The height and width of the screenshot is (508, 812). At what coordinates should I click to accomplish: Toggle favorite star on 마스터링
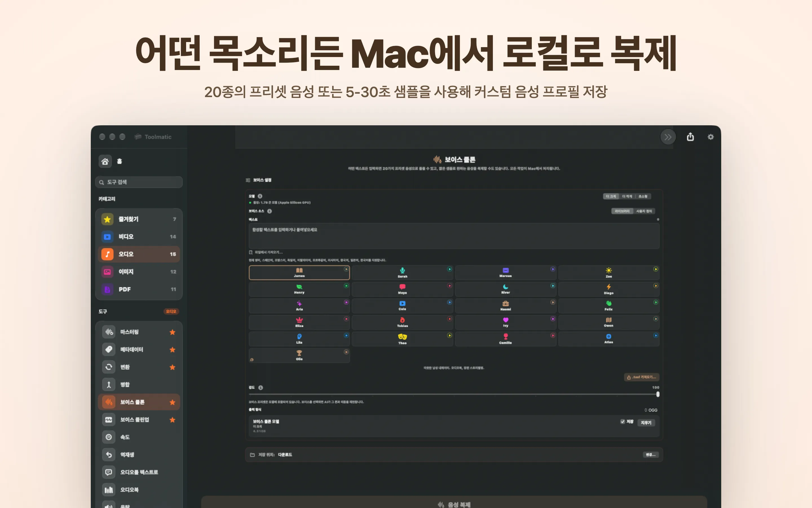click(x=173, y=332)
